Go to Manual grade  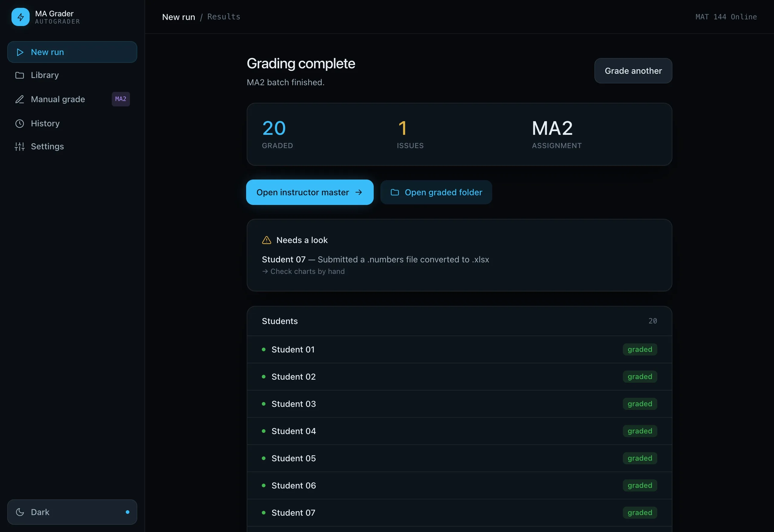pos(72,99)
